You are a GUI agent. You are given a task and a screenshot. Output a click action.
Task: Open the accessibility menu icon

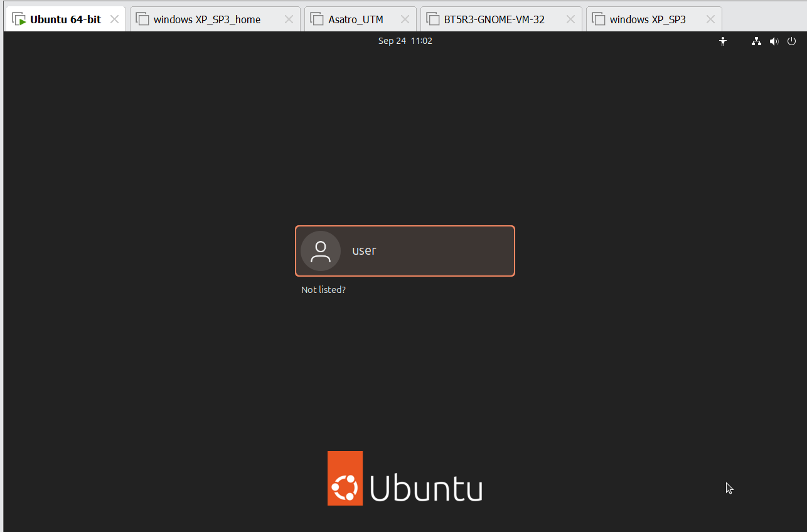click(723, 41)
